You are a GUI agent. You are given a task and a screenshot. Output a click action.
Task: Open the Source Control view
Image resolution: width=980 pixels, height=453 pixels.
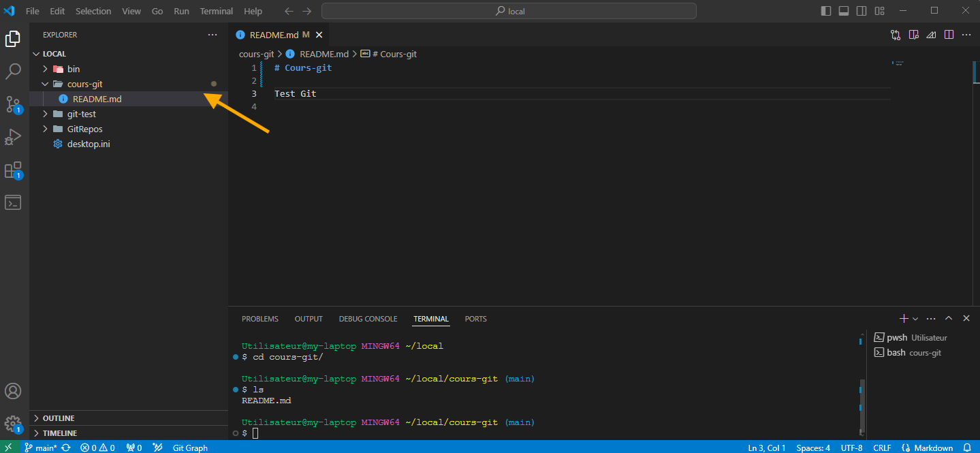click(12, 104)
